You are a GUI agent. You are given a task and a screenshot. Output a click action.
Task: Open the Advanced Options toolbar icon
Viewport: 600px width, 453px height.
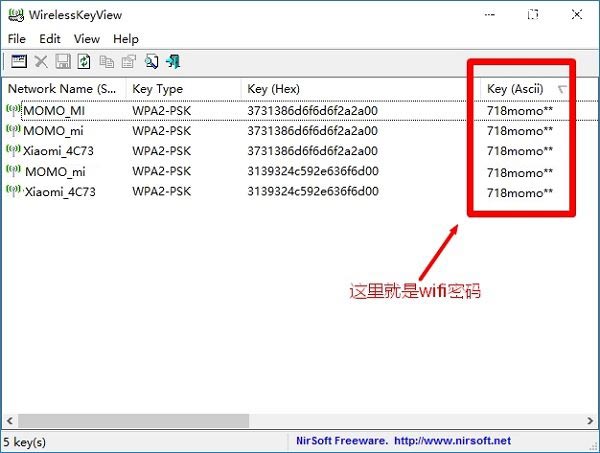(x=19, y=61)
